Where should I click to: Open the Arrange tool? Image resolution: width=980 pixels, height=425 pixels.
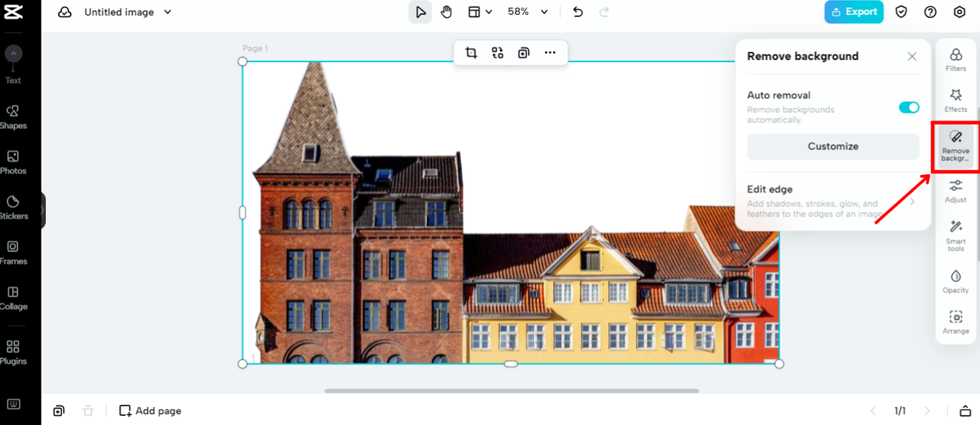(x=956, y=322)
